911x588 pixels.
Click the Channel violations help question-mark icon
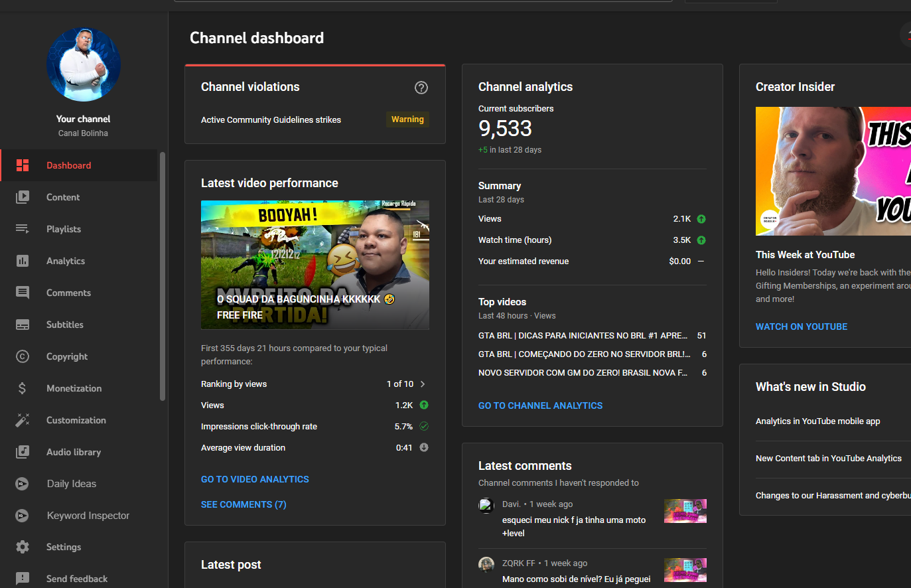click(x=421, y=88)
